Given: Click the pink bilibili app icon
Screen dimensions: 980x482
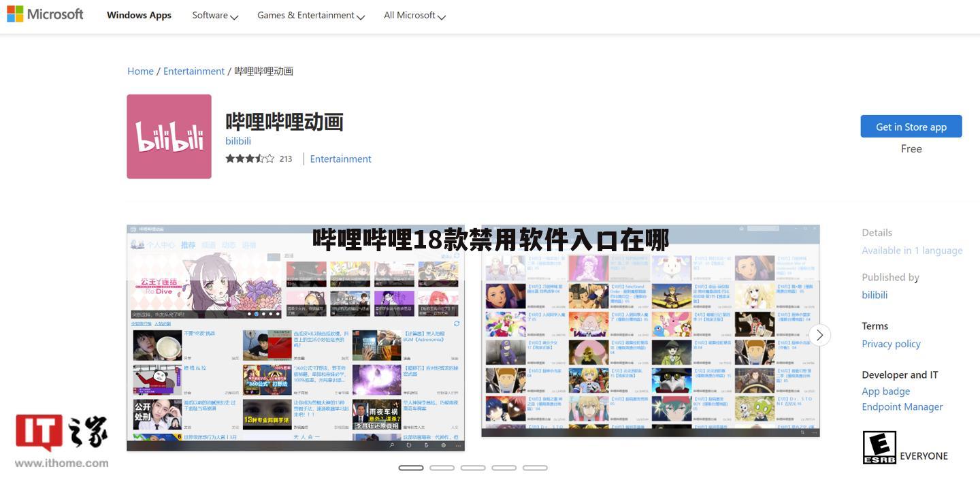Looking at the screenshot, I should pyautogui.click(x=169, y=136).
